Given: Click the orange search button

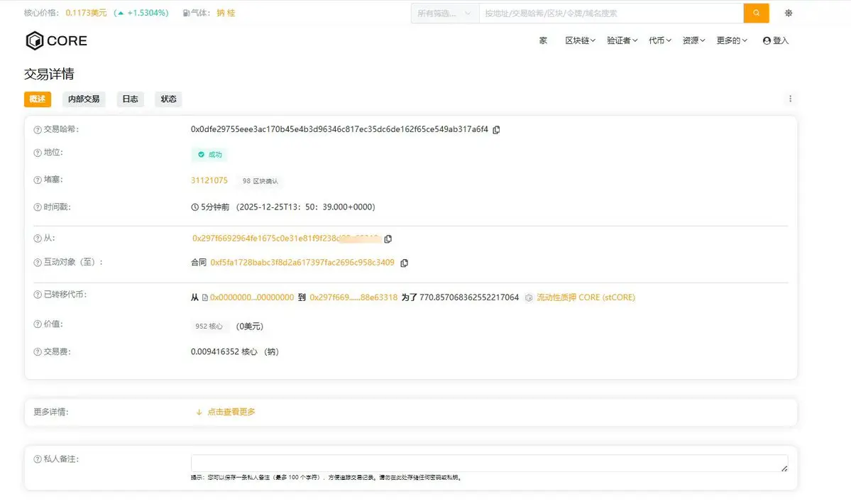Looking at the screenshot, I should [756, 13].
